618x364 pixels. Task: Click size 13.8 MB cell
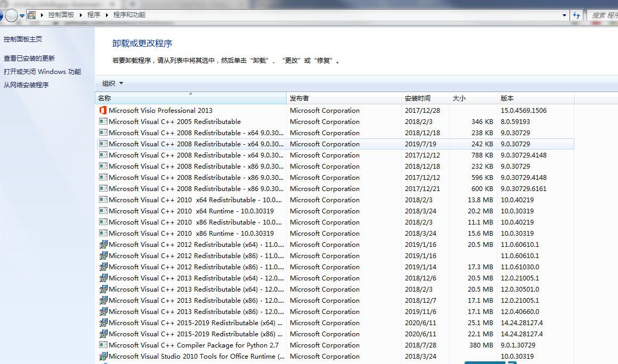click(x=481, y=200)
